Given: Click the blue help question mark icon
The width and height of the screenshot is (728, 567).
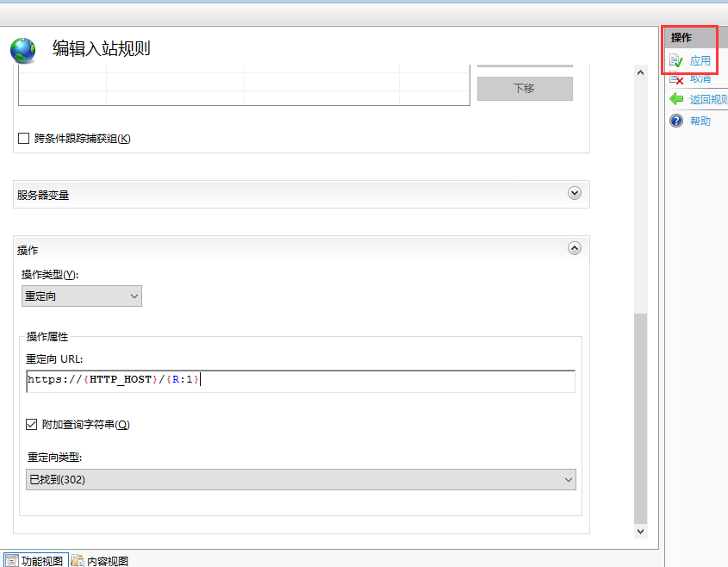Looking at the screenshot, I should pyautogui.click(x=676, y=121).
